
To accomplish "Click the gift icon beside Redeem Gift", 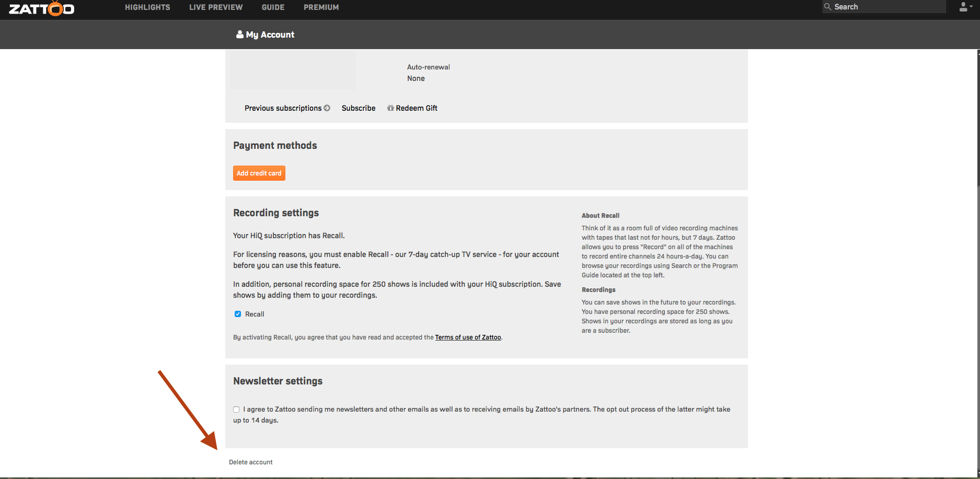I will point(390,108).
